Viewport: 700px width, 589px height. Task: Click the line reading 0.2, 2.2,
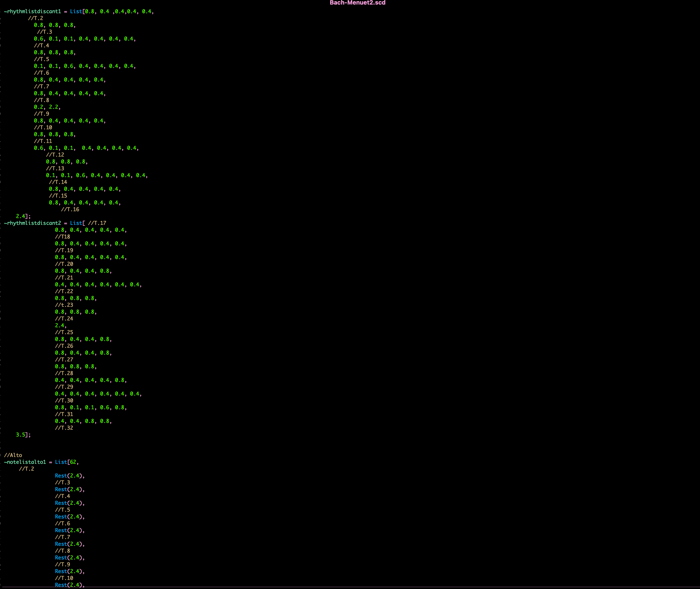(x=47, y=107)
